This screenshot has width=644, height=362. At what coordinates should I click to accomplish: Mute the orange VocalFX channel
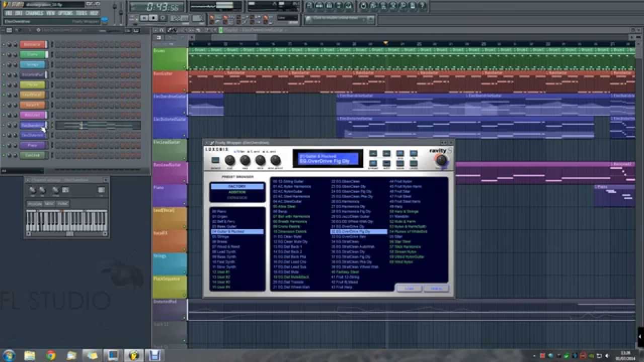(4, 105)
